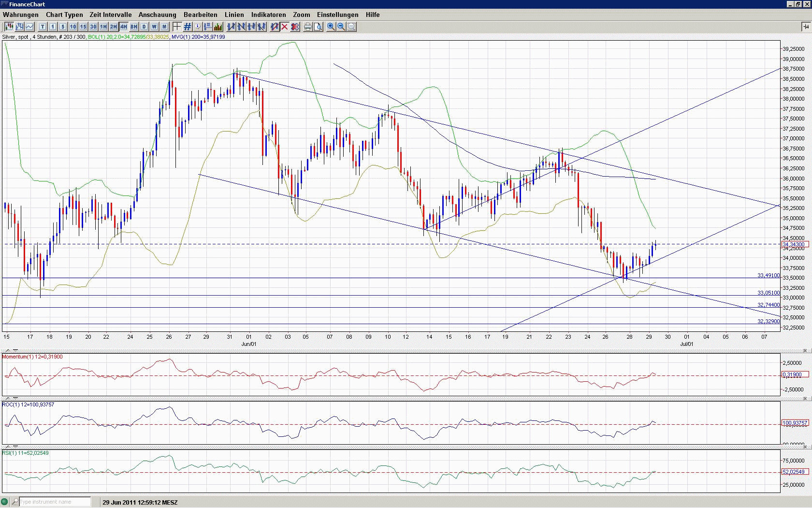Click the RSI value 52,02549 axis marker
The width and height of the screenshot is (812, 508).
[795, 472]
